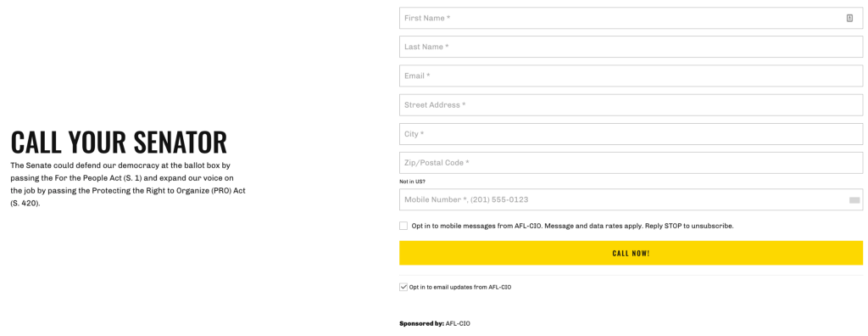Image resolution: width=868 pixels, height=336 pixels.
Task: Click the email updates opt-in label text
Action: point(460,287)
